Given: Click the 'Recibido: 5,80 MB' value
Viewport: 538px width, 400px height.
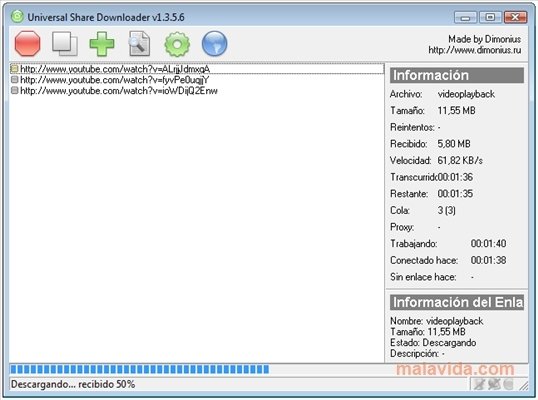Looking at the screenshot, I should click(x=454, y=144).
